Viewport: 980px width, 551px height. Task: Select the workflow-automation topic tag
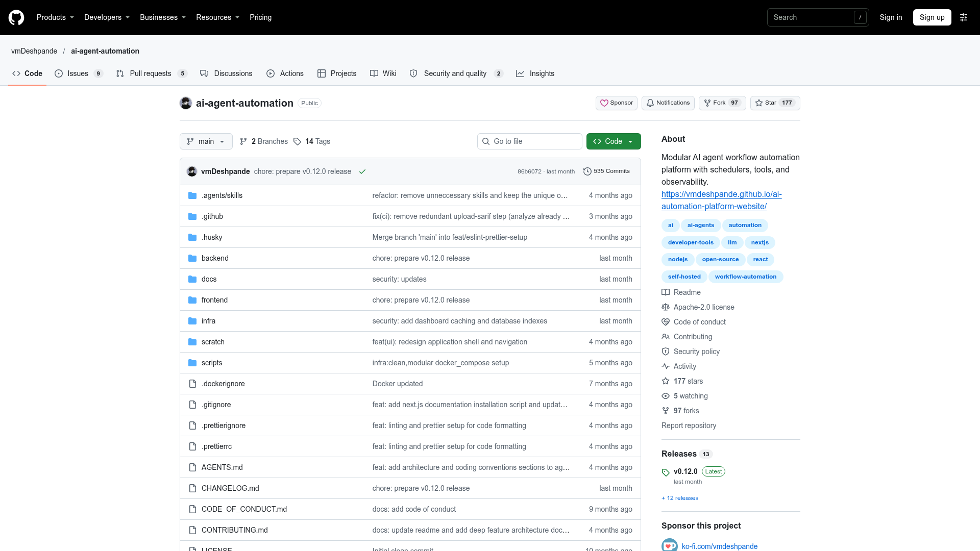[x=746, y=277]
